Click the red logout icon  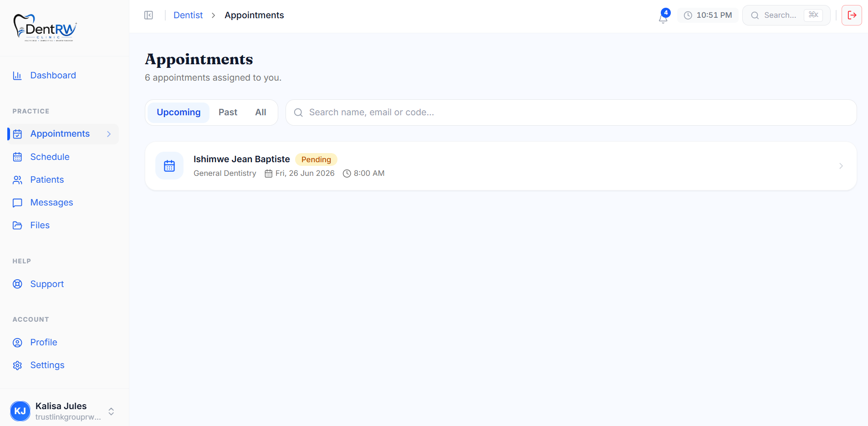(852, 15)
